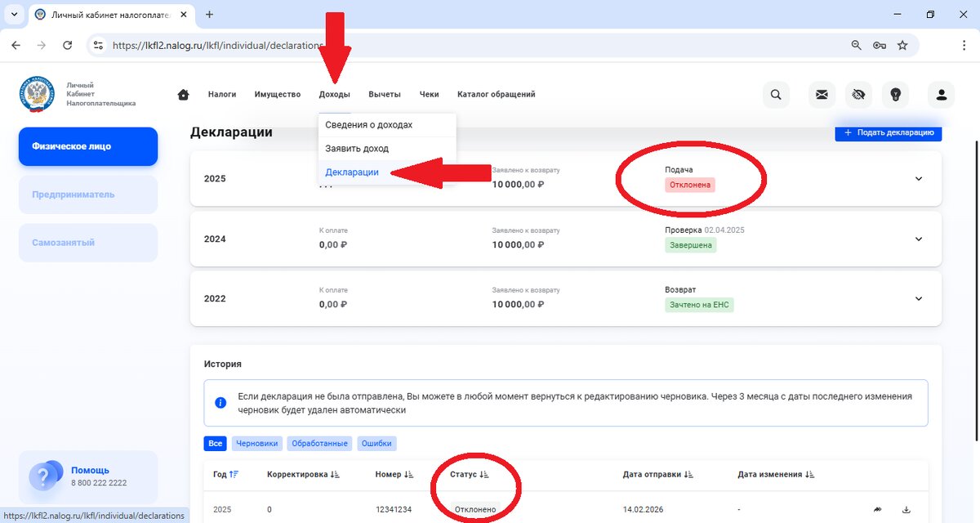Screen dimensions: 980x523
Task: Select Физическое лицо profile
Action: (88, 147)
